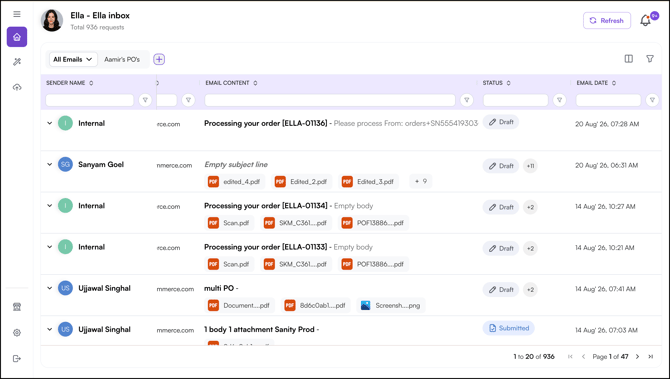The width and height of the screenshot is (670, 379).
Task: Click the +2 badge in multi PO row
Action: coord(530,290)
